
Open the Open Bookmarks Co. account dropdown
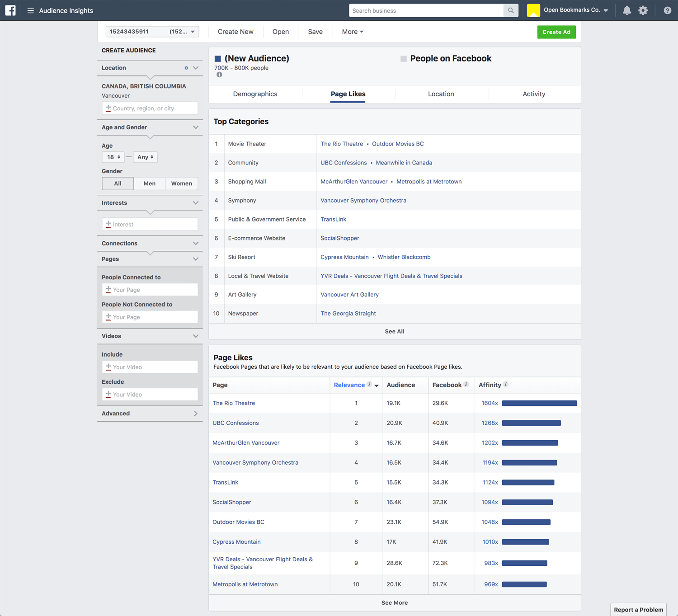[x=575, y=10]
